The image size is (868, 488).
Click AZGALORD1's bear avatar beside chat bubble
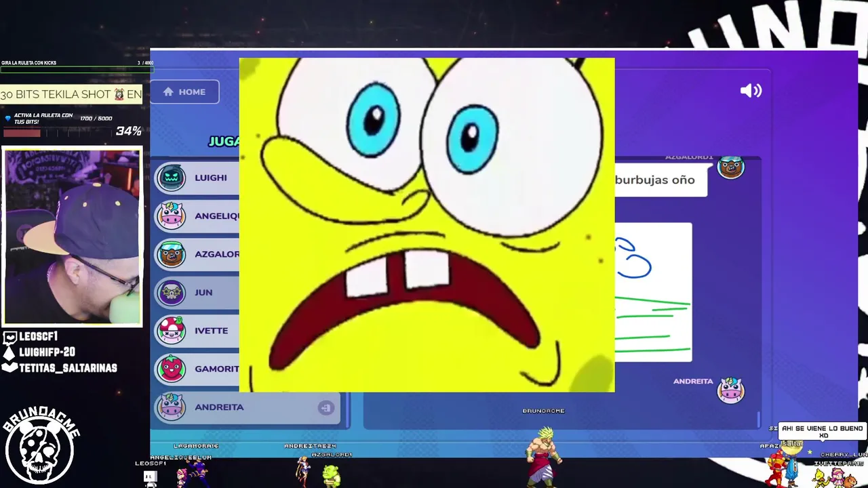730,167
